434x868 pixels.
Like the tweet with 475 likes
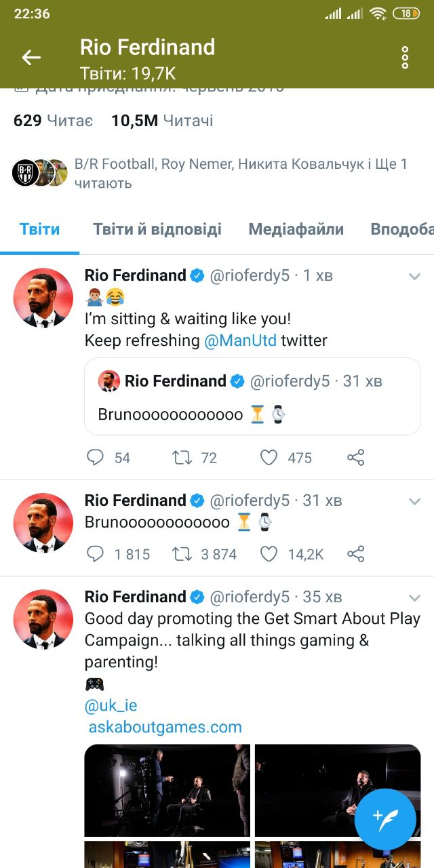tap(269, 458)
